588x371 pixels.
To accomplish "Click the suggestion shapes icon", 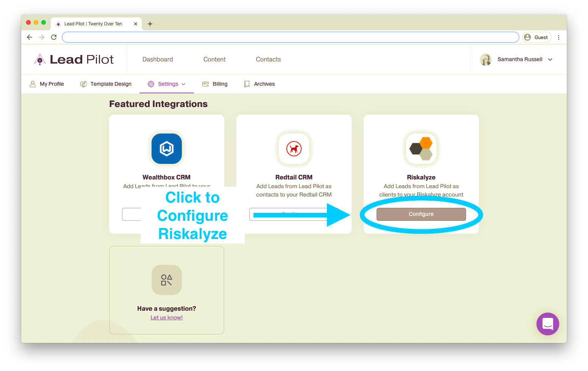I will coord(167,280).
